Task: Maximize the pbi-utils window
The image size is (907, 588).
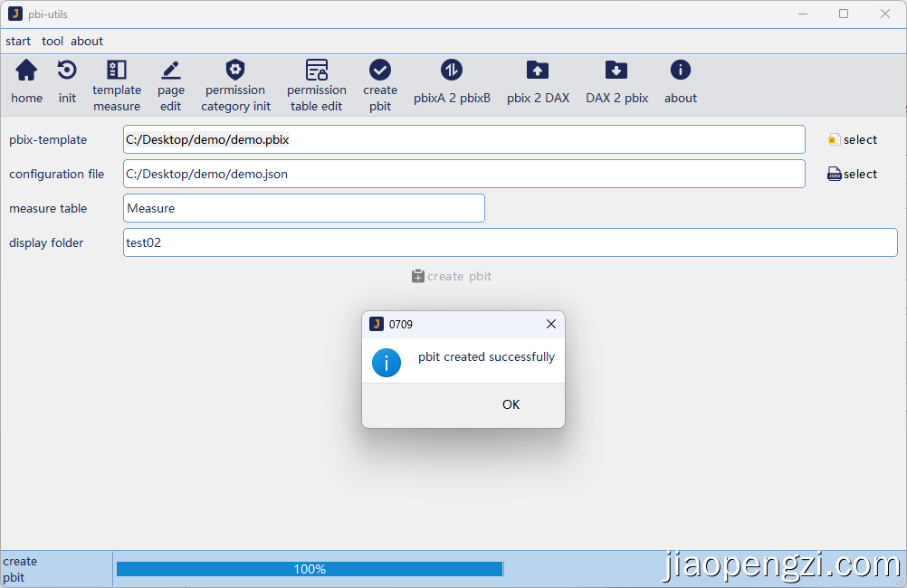Action: [844, 14]
